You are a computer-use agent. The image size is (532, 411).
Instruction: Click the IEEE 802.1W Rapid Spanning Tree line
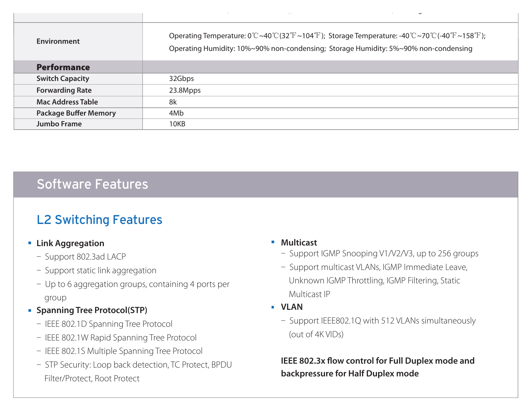(121, 338)
